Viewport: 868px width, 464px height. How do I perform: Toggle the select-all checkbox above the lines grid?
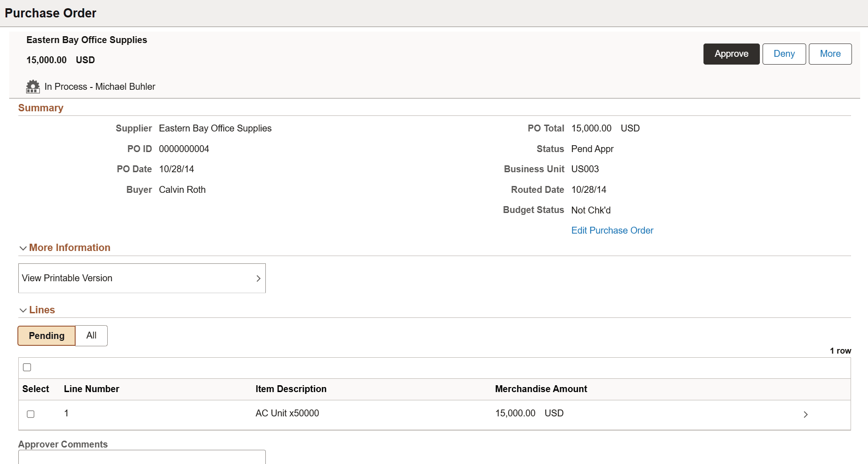click(x=27, y=367)
